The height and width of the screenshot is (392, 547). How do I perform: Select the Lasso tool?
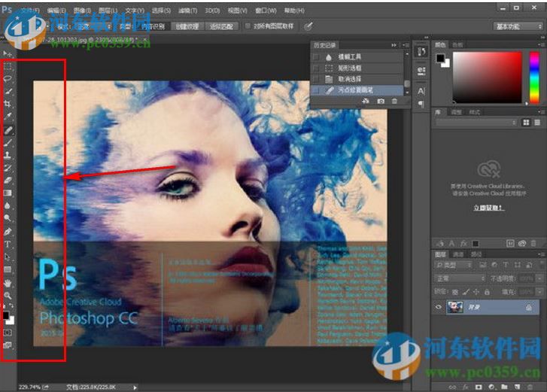pos(8,78)
